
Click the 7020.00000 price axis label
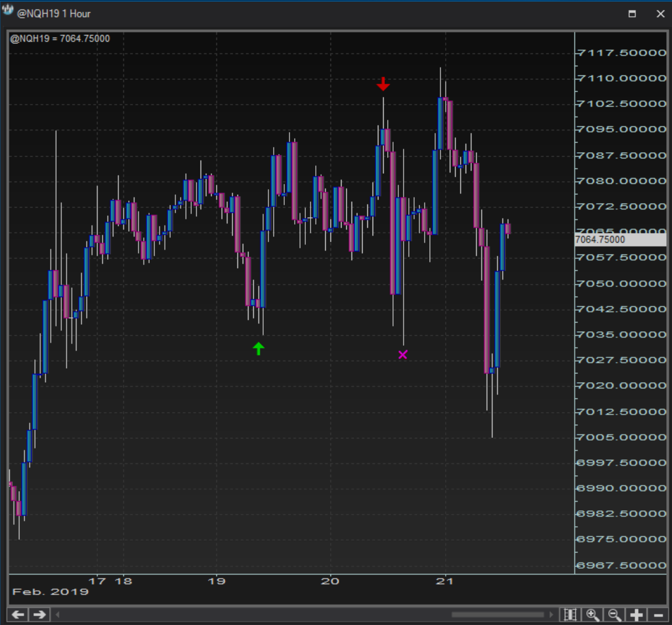pos(622,386)
